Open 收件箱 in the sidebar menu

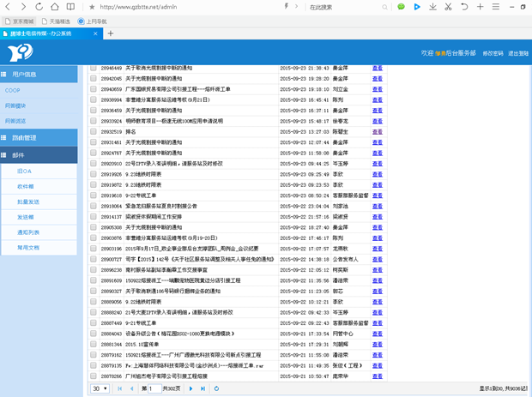[x=26, y=187]
